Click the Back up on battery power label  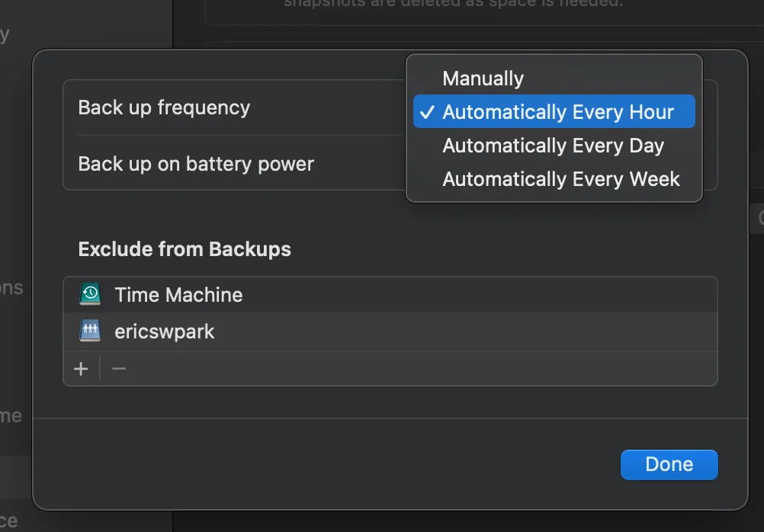[x=196, y=164]
